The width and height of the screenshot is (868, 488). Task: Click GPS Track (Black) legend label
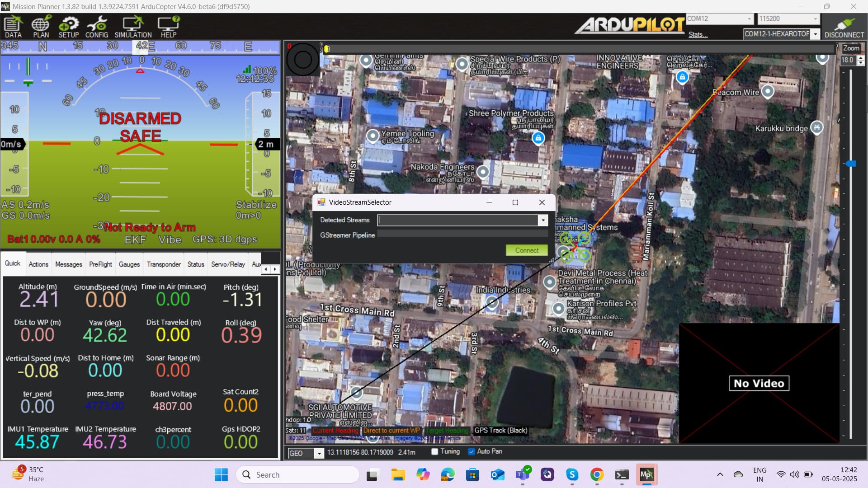tap(500, 431)
